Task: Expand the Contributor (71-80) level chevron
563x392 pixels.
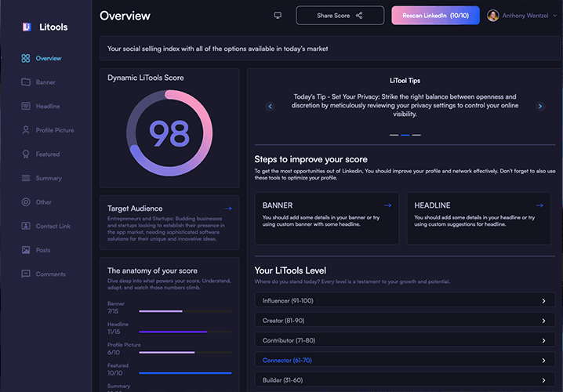Action: coord(543,340)
